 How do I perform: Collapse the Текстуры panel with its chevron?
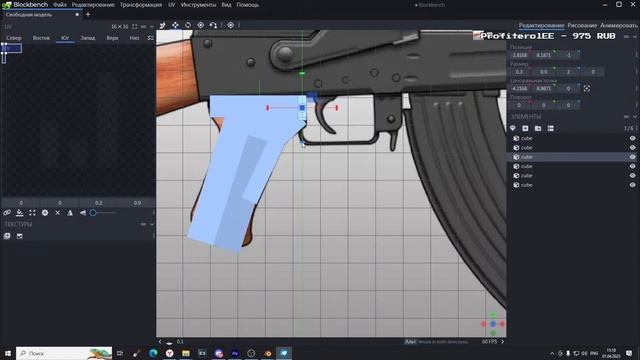tap(152, 224)
